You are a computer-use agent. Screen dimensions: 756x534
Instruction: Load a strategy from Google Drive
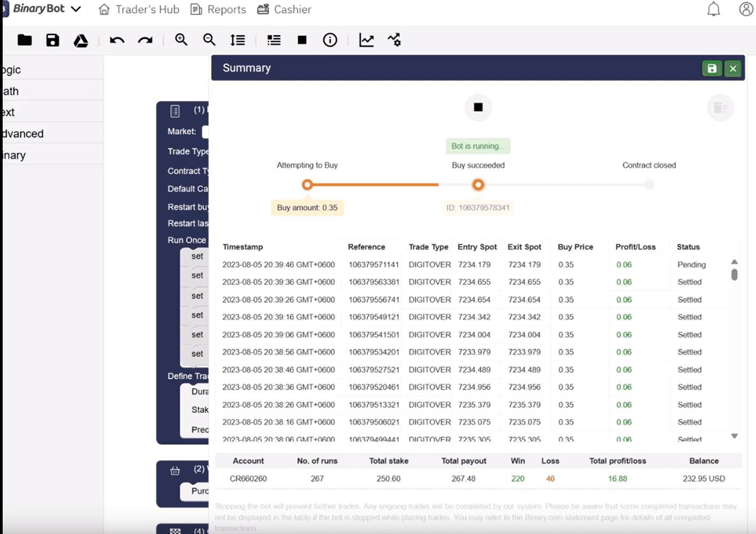(x=80, y=40)
